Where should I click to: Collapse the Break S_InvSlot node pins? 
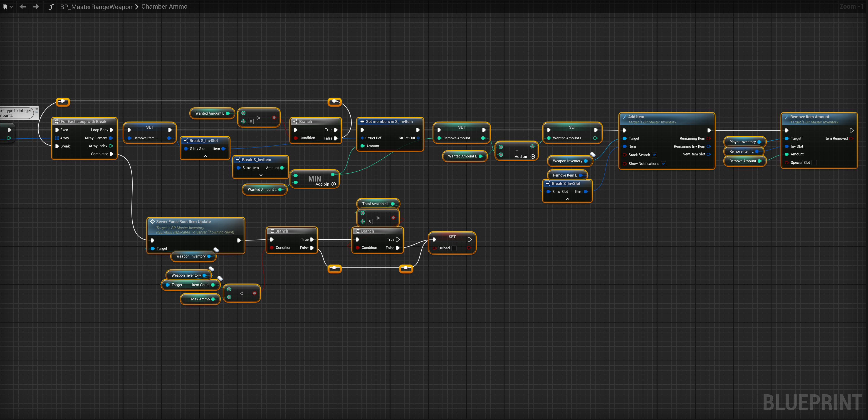205,156
